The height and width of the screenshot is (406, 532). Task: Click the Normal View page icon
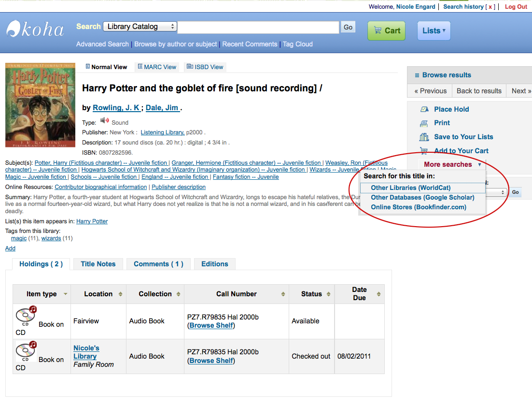point(87,67)
